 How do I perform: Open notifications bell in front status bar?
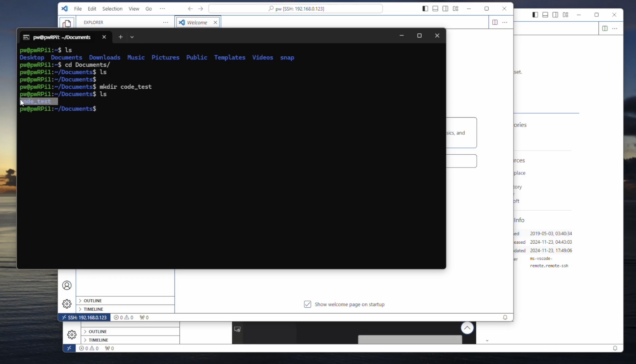pyautogui.click(x=505, y=317)
